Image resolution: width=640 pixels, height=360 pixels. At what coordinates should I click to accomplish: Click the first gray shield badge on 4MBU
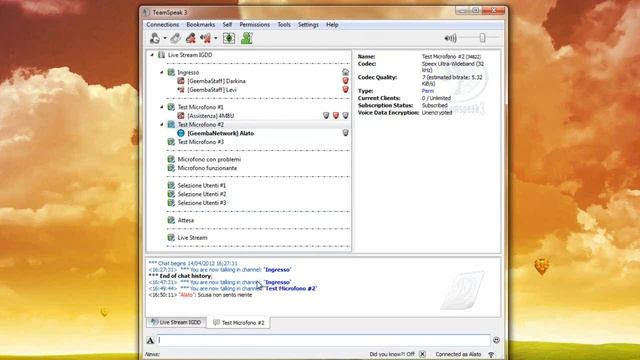(326, 116)
